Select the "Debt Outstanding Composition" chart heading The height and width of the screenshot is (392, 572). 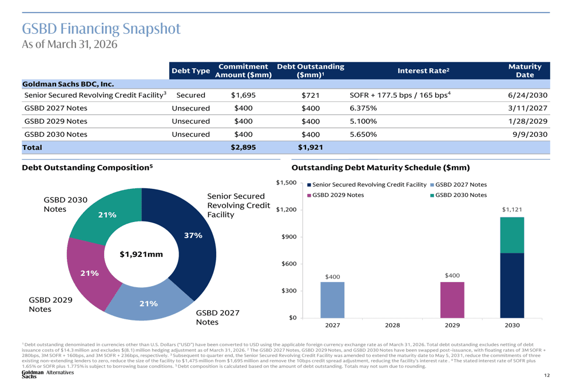(87, 168)
